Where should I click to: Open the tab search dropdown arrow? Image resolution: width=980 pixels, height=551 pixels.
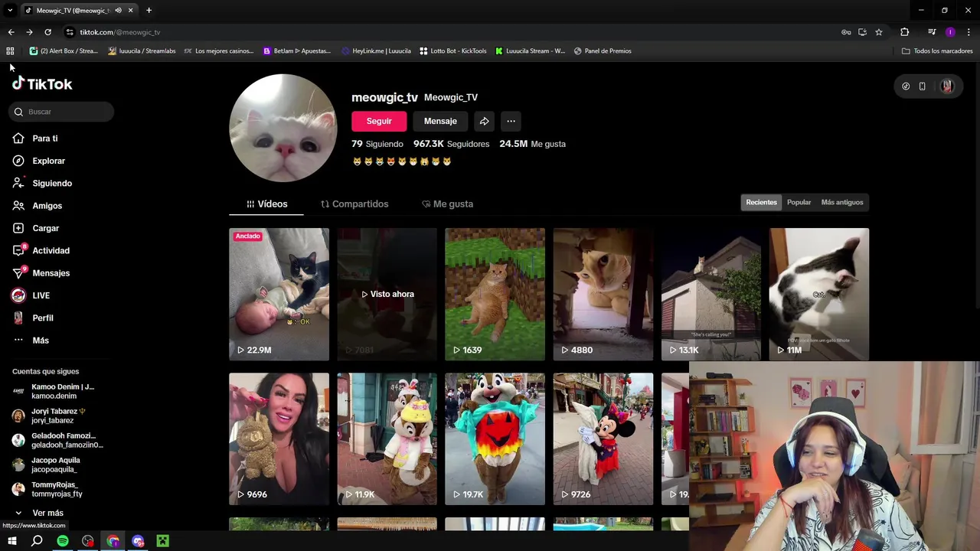(10, 10)
